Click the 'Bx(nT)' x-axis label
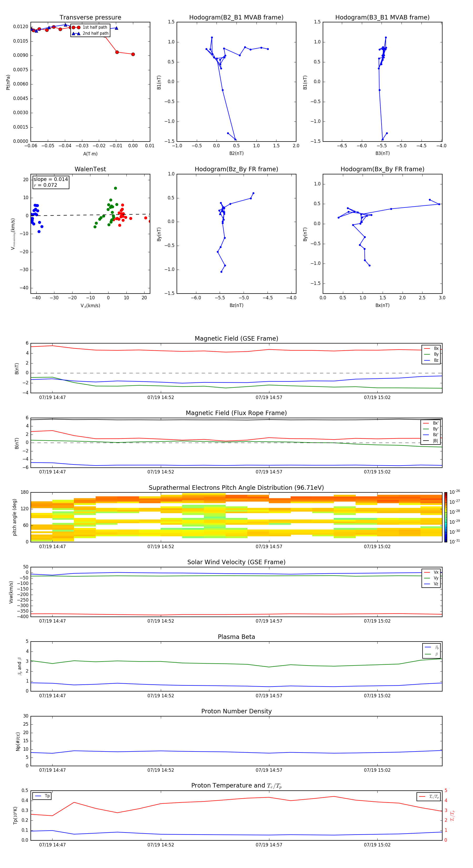Image resolution: width=473 pixels, height=868 pixels. pyautogui.click(x=382, y=305)
